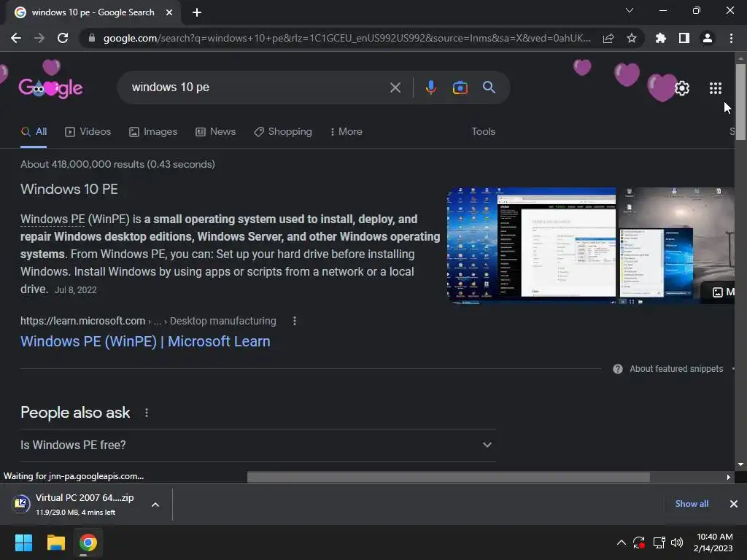Image resolution: width=747 pixels, height=560 pixels.
Task: Submit search with magnifier icon
Action: 489,87
